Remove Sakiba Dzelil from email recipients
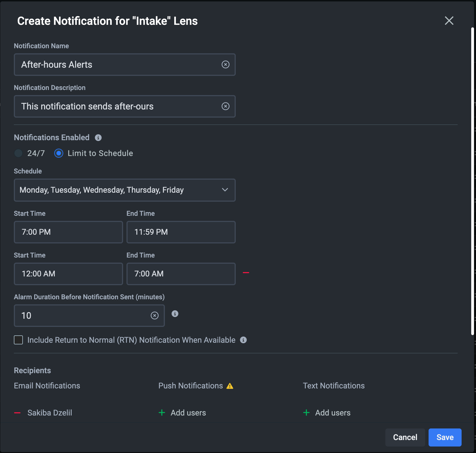This screenshot has width=476, height=453. point(18,413)
